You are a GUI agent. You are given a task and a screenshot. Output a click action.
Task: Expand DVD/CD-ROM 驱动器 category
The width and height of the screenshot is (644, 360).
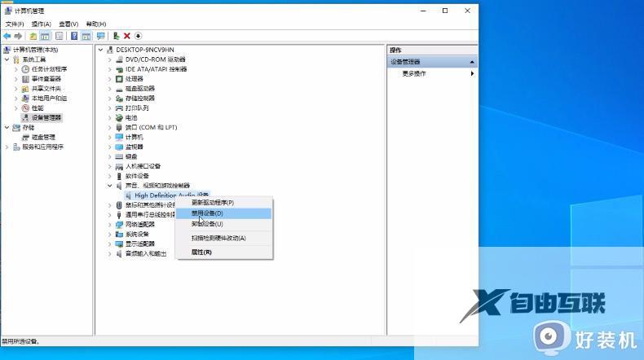point(110,59)
